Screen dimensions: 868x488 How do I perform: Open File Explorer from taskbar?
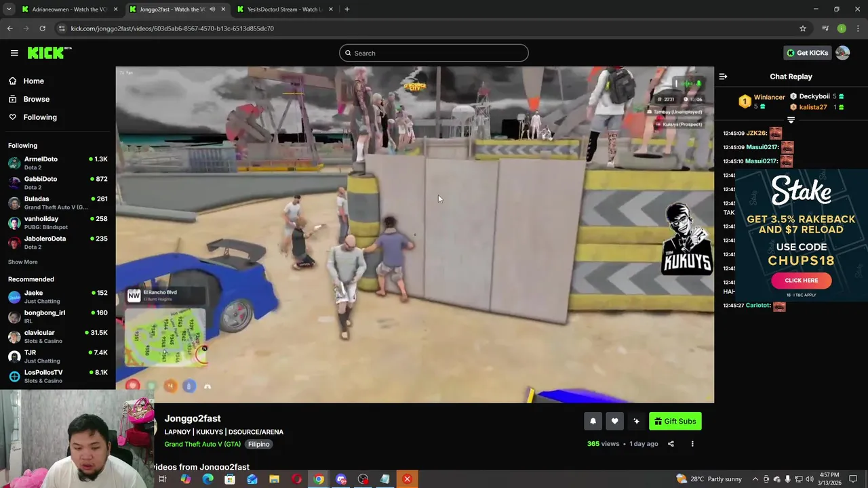(274, 479)
